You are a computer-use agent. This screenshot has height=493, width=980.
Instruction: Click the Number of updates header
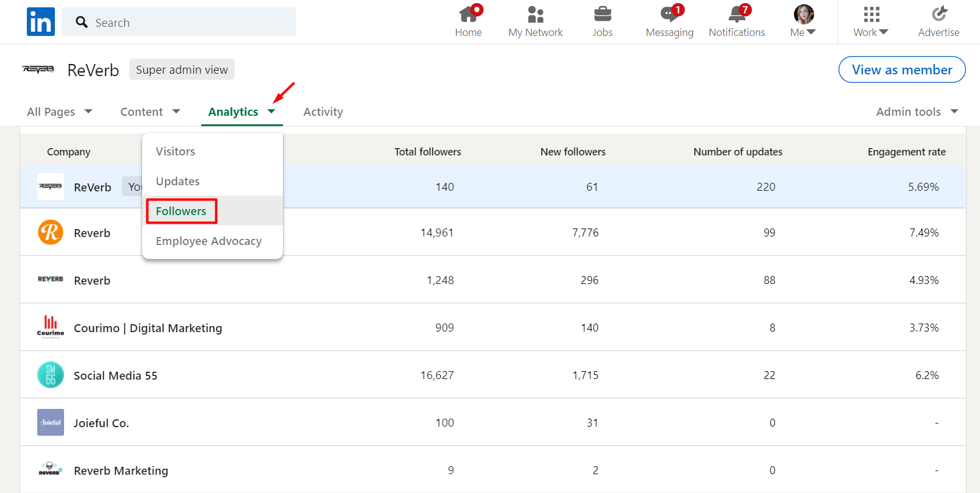click(x=738, y=152)
